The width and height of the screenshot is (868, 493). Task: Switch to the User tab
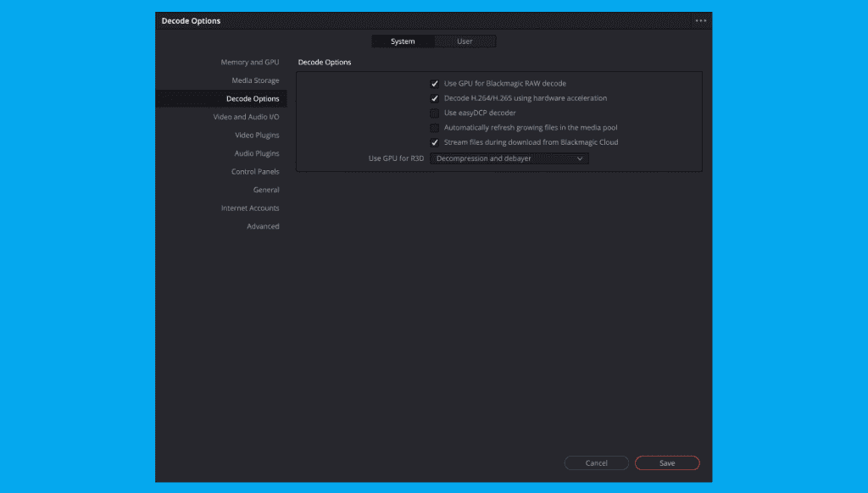[465, 42]
